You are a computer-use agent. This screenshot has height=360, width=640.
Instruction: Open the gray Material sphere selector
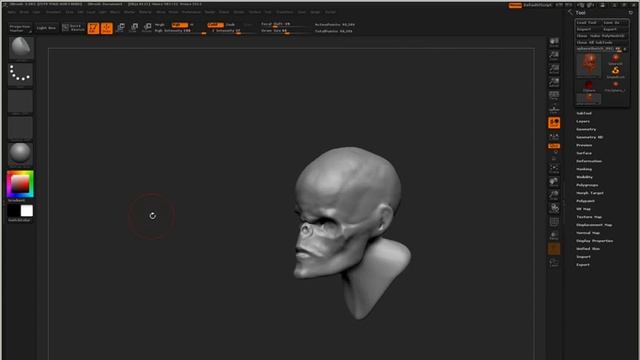click(x=20, y=154)
